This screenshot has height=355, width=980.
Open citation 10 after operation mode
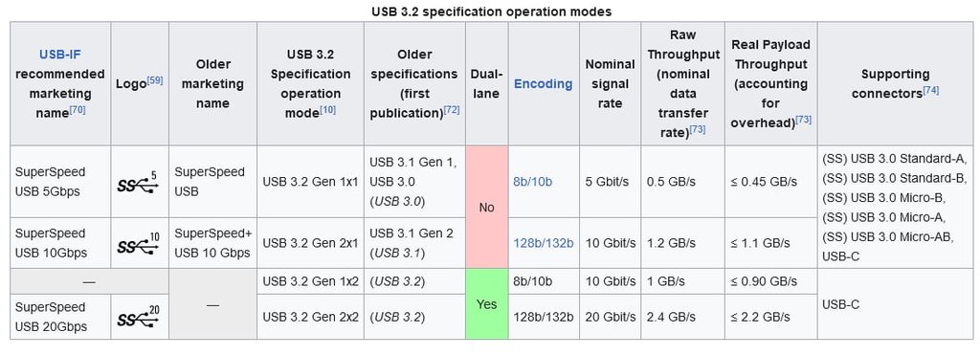tap(328, 109)
